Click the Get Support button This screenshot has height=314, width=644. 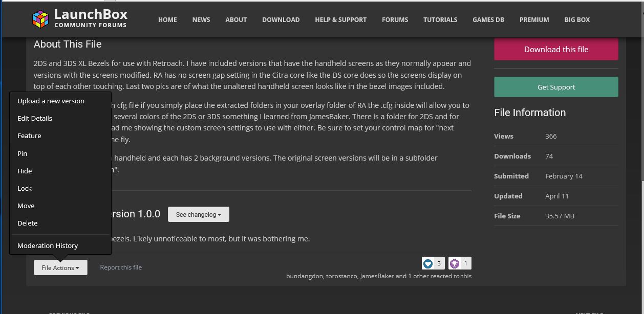pos(556,87)
